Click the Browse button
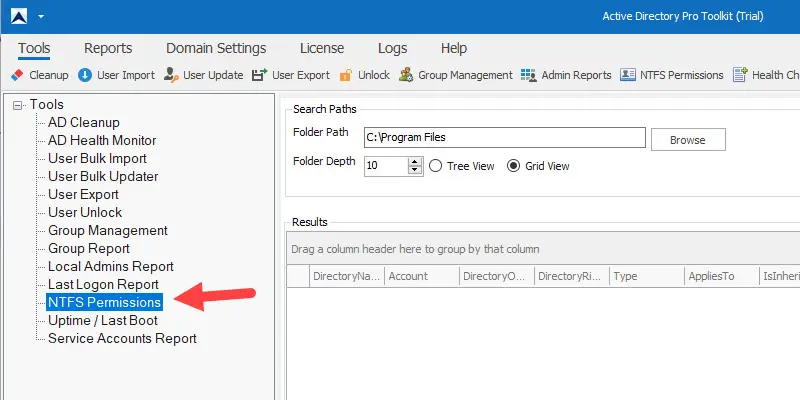The width and height of the screenshot is (800, 400). coord(688,140)
